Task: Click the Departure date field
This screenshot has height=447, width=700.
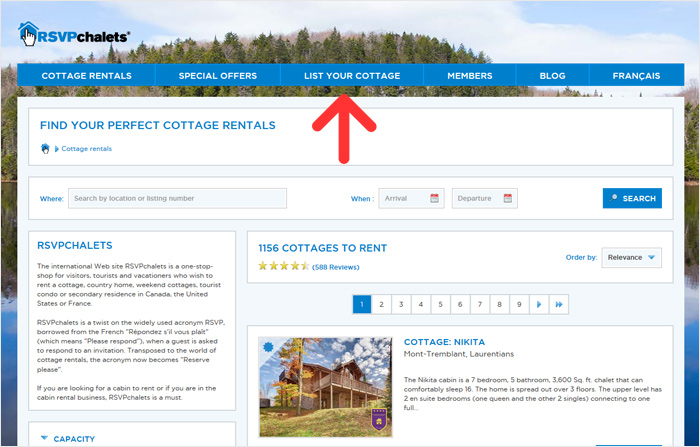Action: coord(484,198)
